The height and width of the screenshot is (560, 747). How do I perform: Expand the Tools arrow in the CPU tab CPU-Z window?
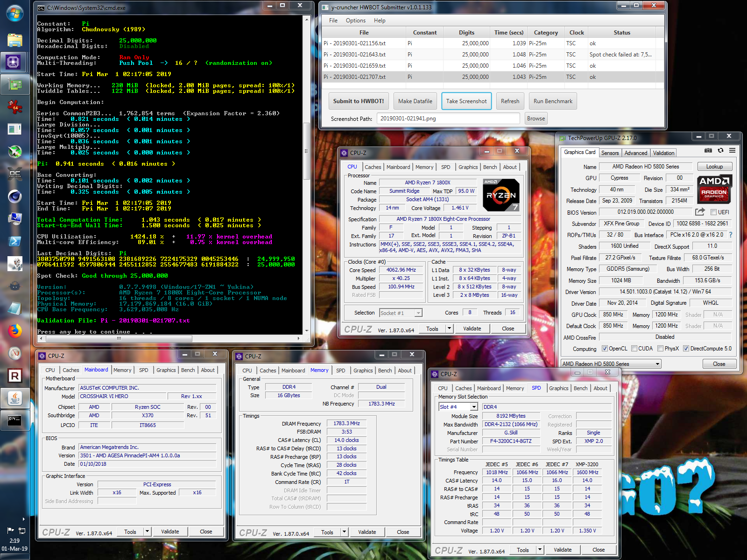[x=449, y=329]
